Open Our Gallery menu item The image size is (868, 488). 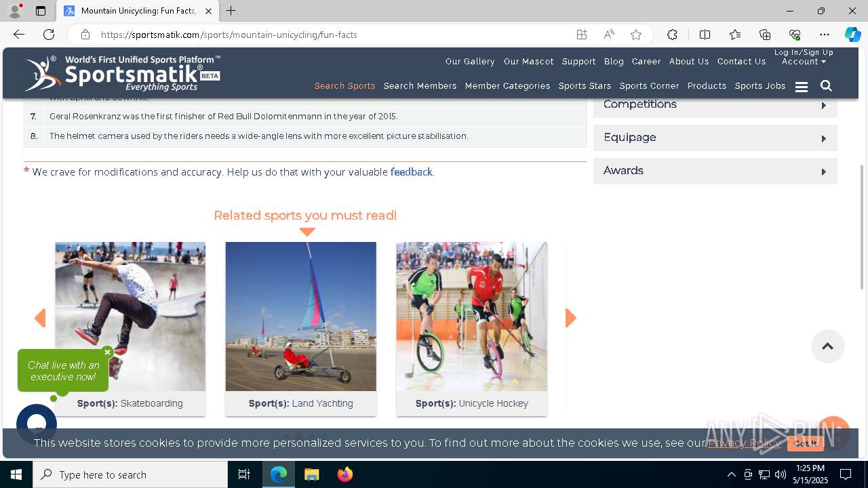point(470,62)
